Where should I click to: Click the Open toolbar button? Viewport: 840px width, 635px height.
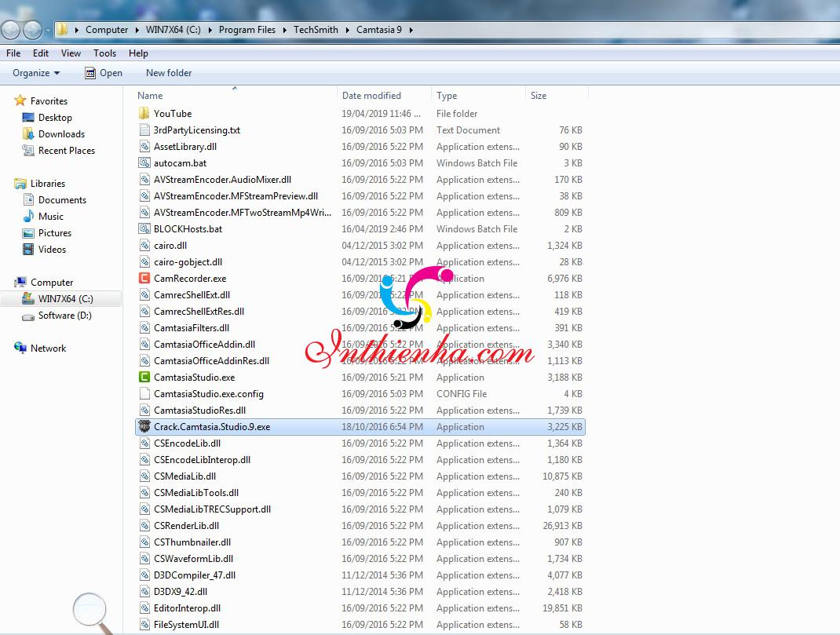pyautogui.click(x=104, y=72)
